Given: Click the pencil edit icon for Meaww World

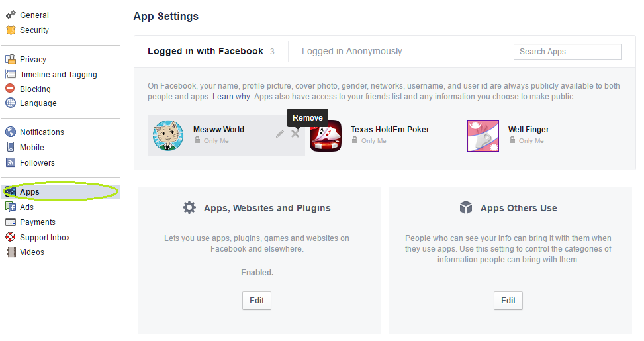Looking at the screenshot, I should (280, 134).
